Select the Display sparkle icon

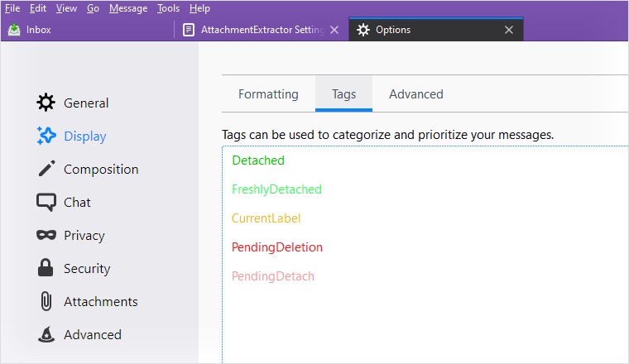click(x=46, y=136)
